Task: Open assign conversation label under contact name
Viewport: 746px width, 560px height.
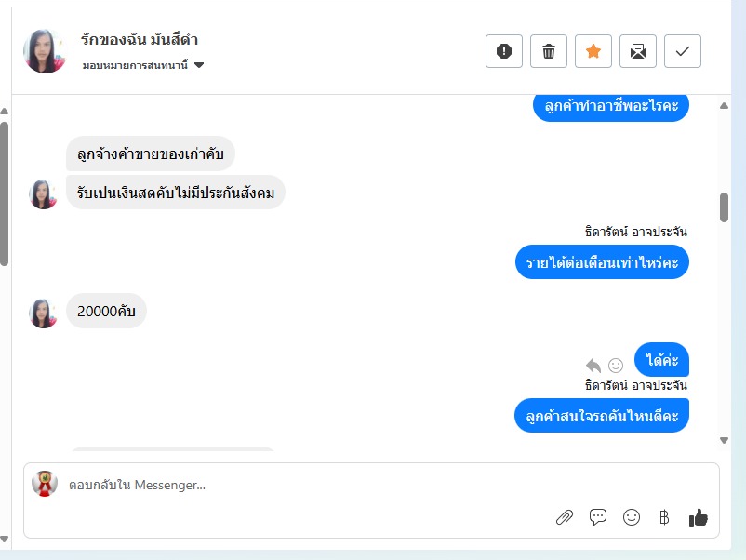Action: tap(135, 65)
